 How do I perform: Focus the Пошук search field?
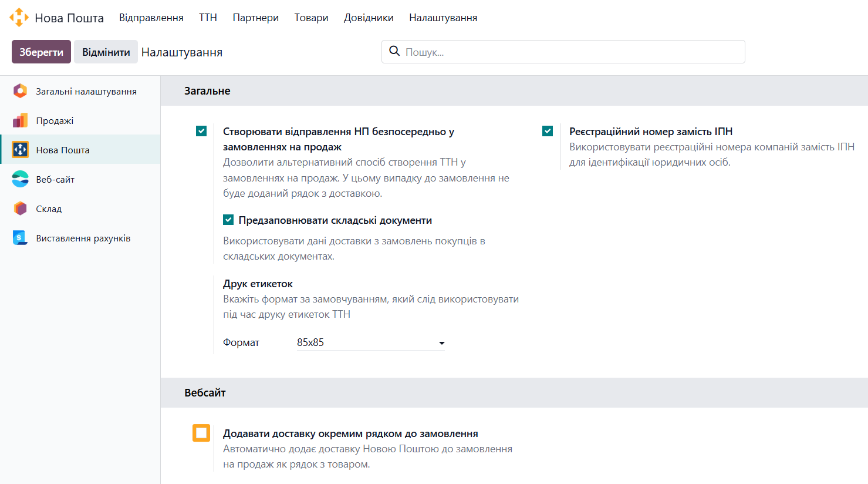click(563, 52)
